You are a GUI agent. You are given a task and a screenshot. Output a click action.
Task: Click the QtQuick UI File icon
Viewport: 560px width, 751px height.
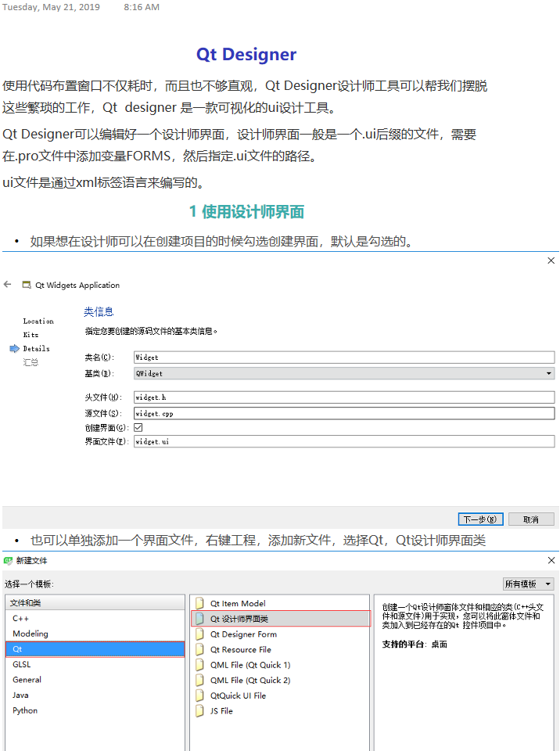[x=199, y=695]
